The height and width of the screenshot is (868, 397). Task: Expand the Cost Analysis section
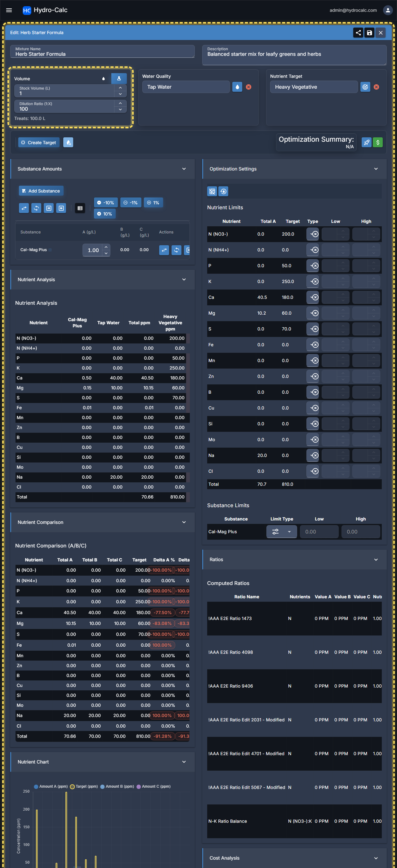[376, 858]
